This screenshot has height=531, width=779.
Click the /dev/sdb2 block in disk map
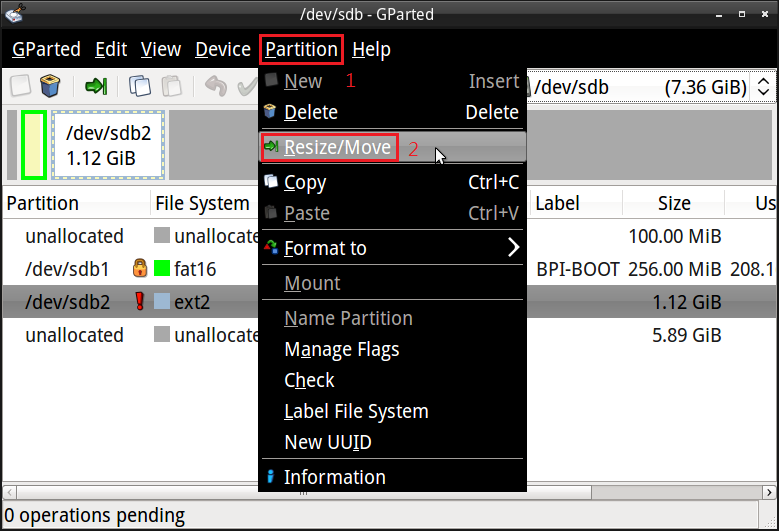[x=107, y=145]
